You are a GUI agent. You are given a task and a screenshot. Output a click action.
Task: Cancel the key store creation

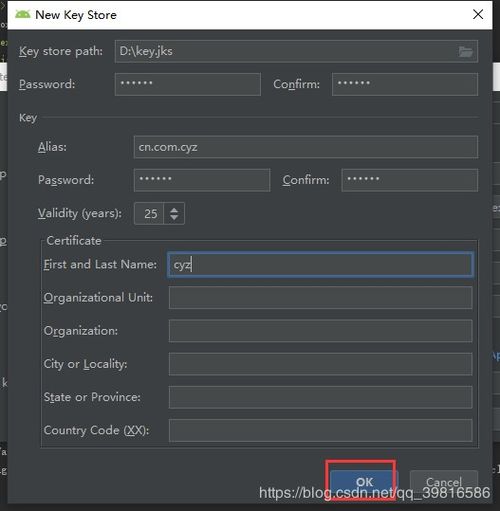444,482
